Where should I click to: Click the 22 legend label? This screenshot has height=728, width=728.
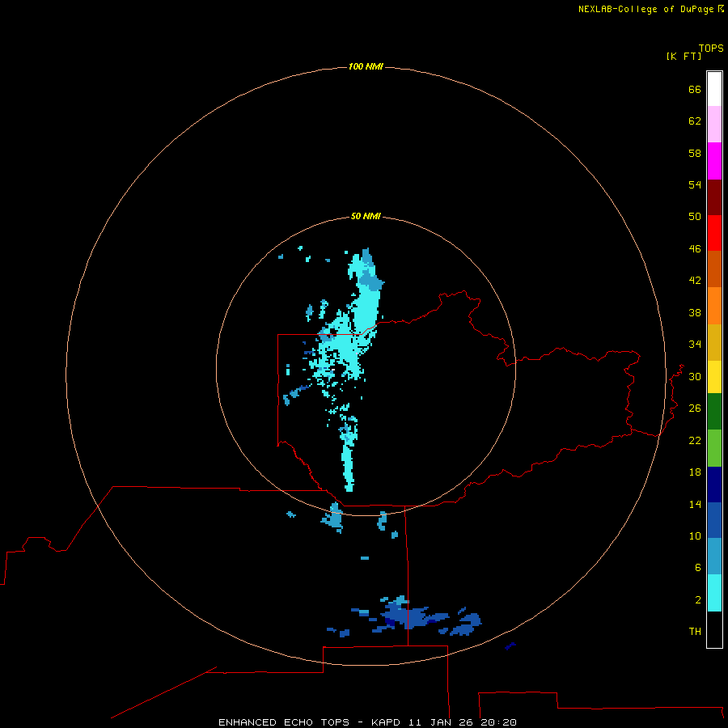pyautogui.click(x=695, y=441)
